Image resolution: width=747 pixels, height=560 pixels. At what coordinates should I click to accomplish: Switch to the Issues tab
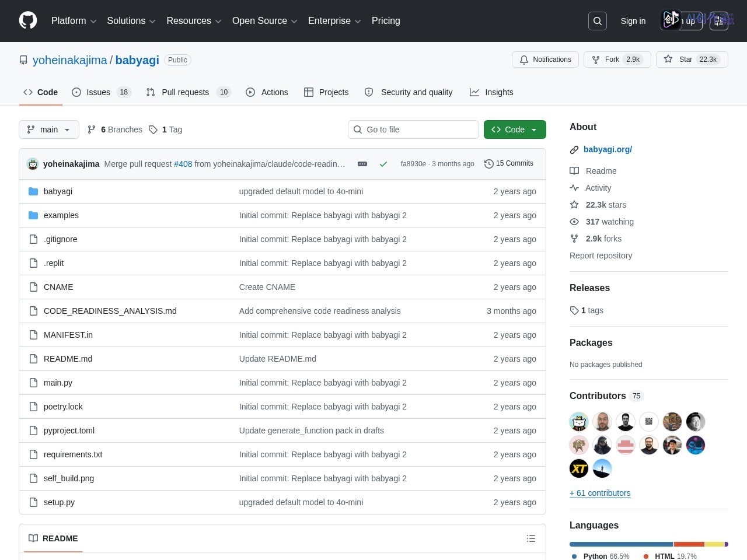tap(102, 92)
